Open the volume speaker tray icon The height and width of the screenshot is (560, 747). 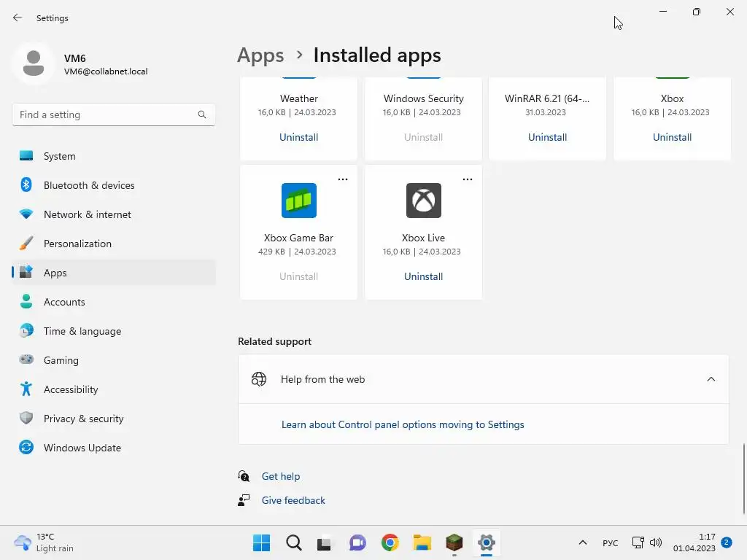656,542
